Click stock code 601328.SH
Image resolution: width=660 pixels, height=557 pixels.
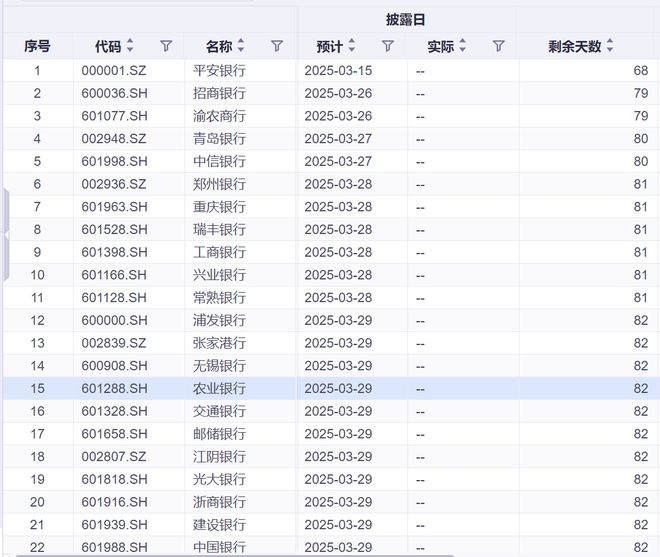(x=114, y=411)
